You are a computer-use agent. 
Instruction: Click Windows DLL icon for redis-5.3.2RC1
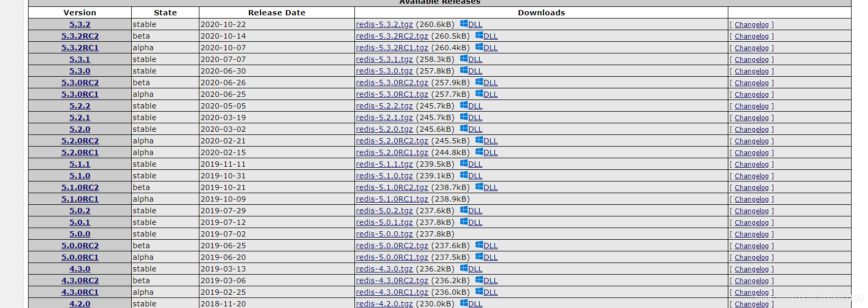point(479,47)
